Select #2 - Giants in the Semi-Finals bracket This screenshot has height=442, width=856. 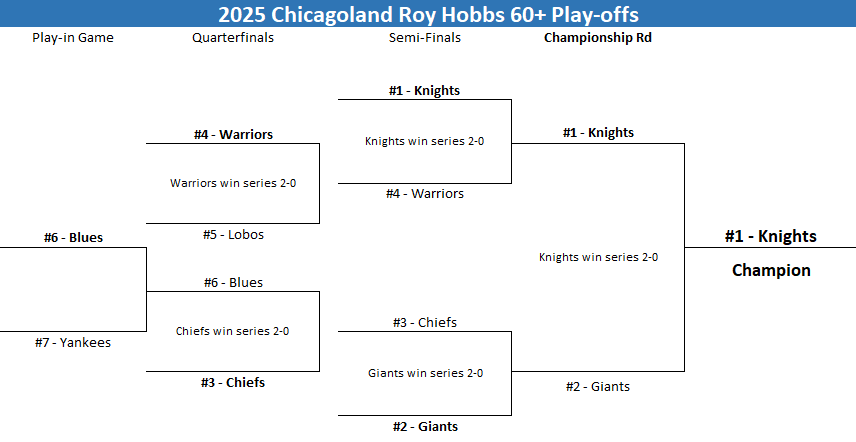click(x=425, y=427)
